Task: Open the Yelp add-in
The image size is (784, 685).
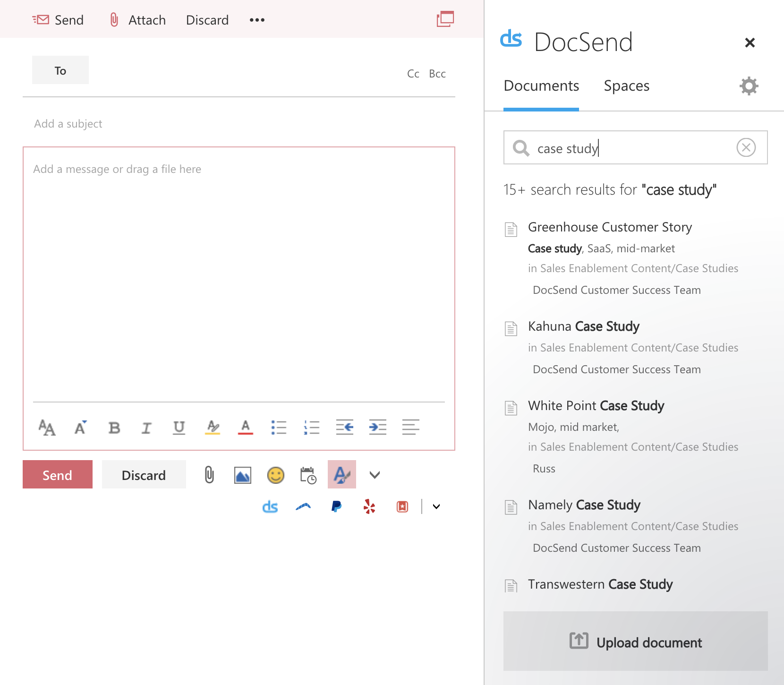Action: coord(369,506)
